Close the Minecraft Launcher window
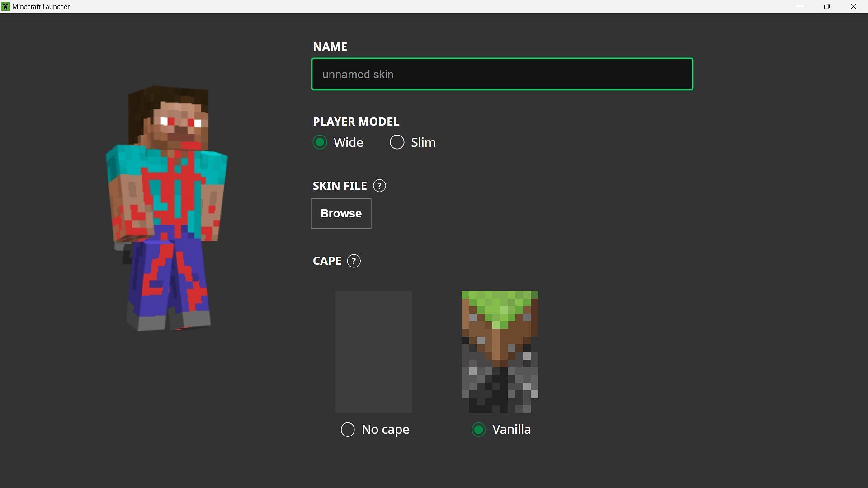Screen dimensions: 868x488 pos(853,6)
